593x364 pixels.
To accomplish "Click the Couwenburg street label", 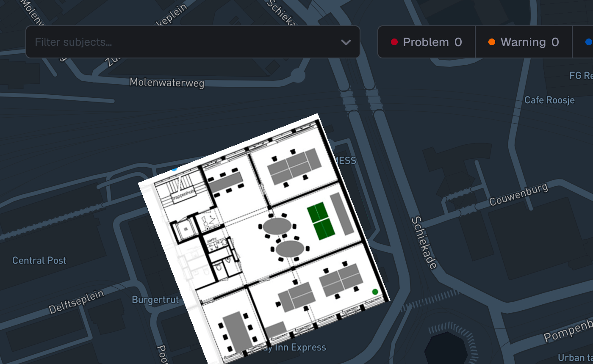I will click(518, 194).
